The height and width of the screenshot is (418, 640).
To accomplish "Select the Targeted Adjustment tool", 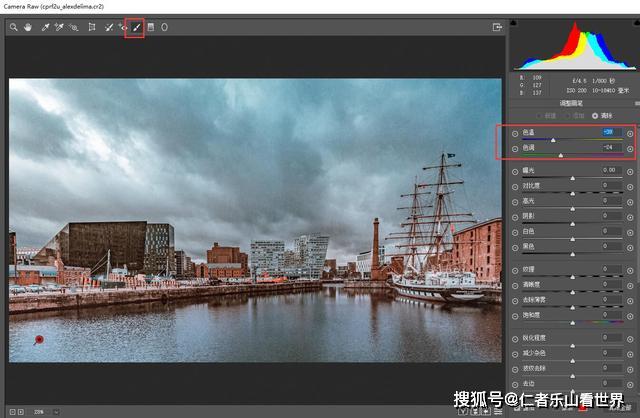I will click(73, 27).
